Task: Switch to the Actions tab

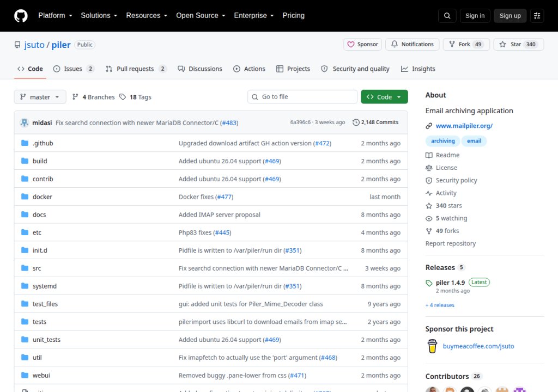Action: [249, 69]
